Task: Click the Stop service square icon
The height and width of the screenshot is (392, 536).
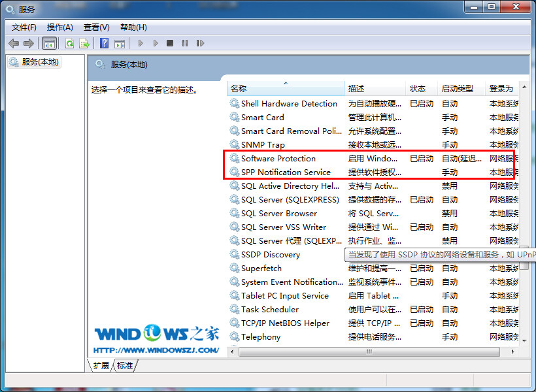Action: 170,43
